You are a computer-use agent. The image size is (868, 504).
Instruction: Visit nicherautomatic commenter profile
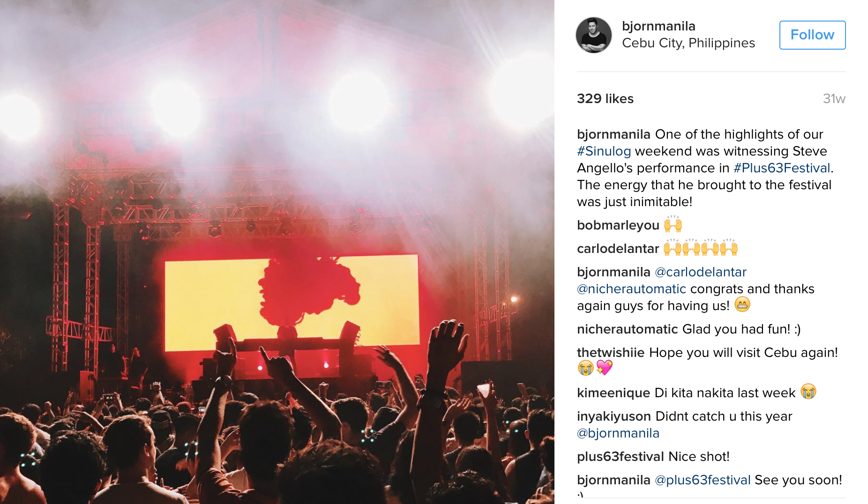pyautogui.click(x=628, y=329)
